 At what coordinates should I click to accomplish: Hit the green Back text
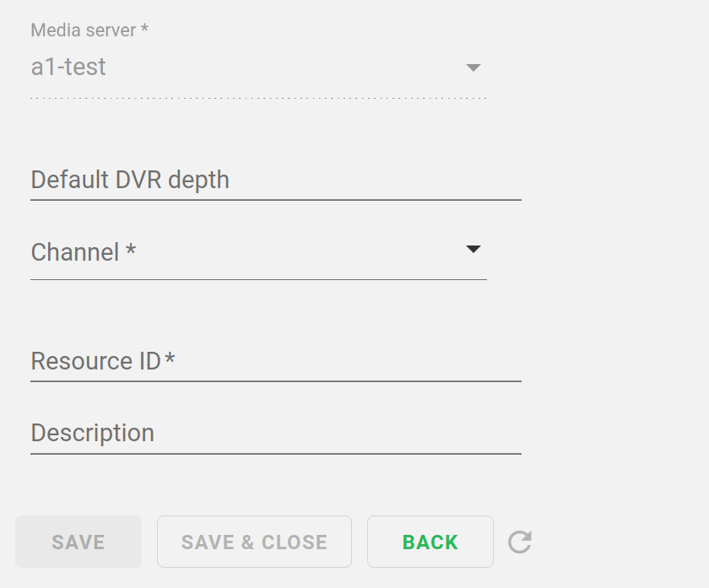[x=430, y=542]
